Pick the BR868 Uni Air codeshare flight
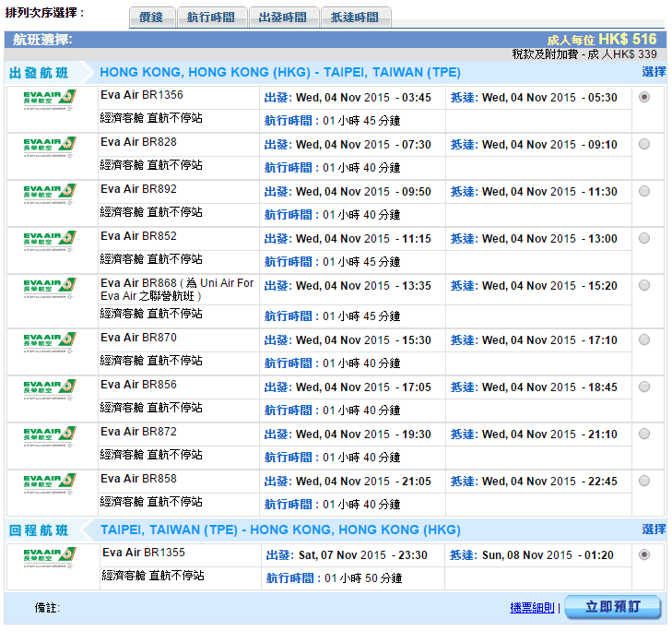 pos(643,285)
